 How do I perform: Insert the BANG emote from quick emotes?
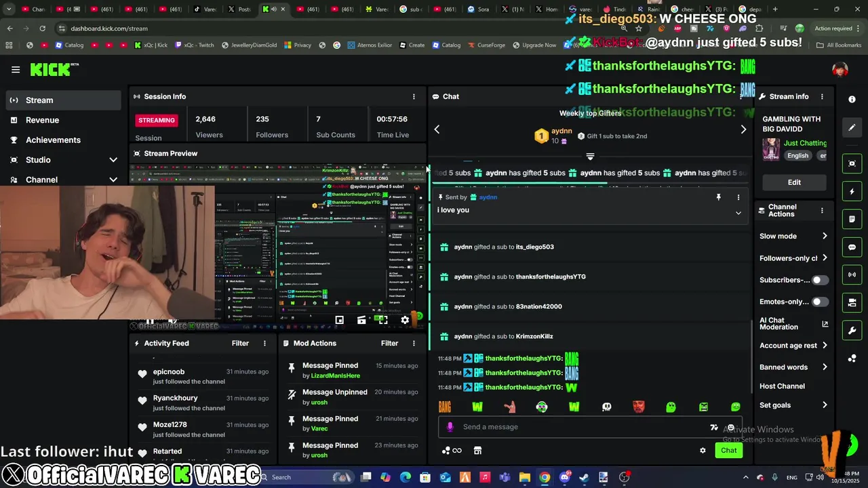click(x=445, y=407)
